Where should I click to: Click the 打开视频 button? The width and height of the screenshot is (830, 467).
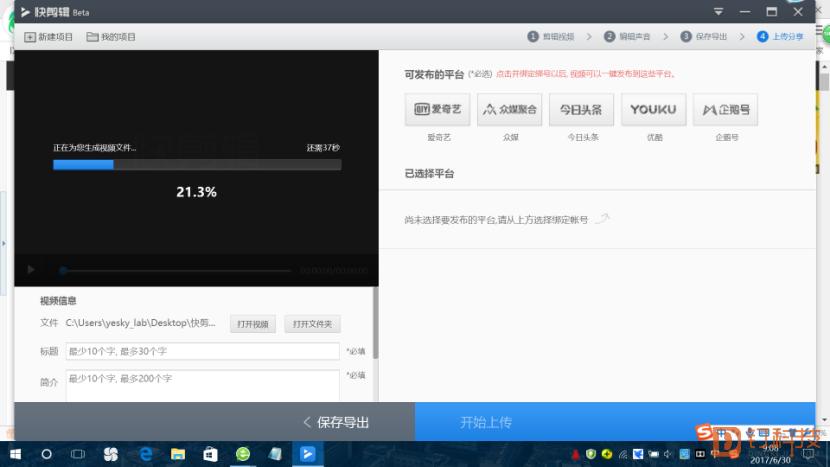(x=253, y=324)
